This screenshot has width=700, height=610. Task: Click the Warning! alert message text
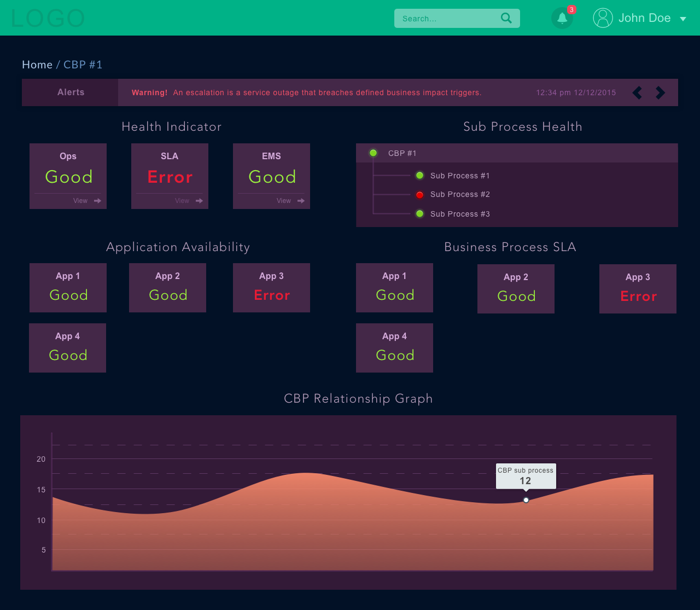click(306, 92)
